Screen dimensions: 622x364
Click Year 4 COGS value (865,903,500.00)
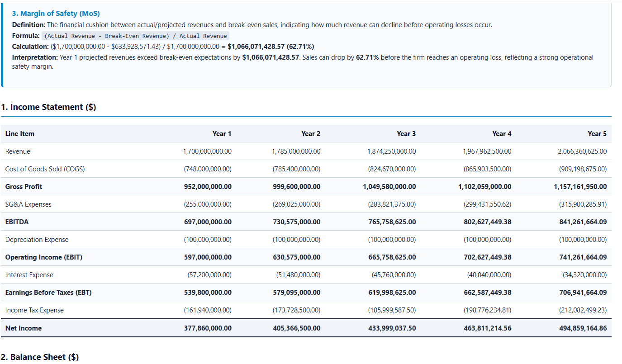pyautogui.click(x=488, y=169)
